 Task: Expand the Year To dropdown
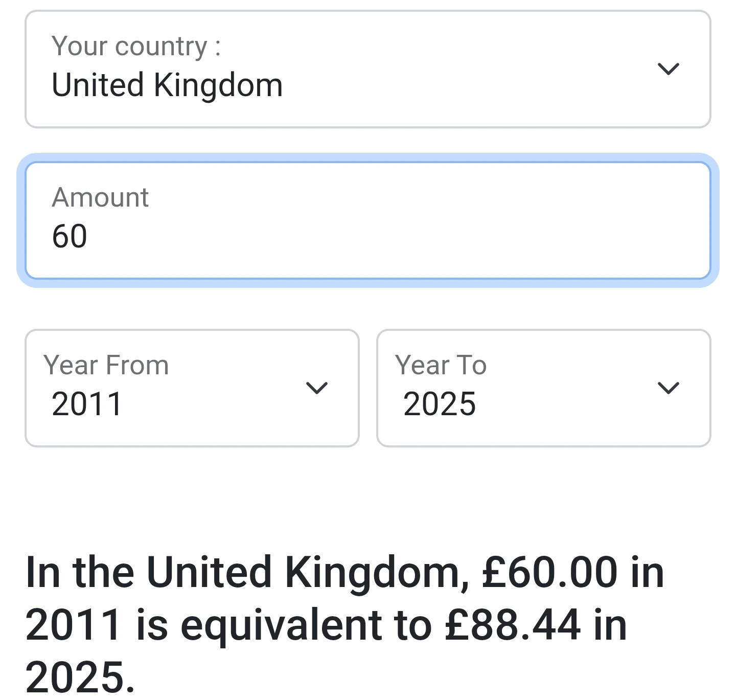pyautogui.click(x=543, y=388)
